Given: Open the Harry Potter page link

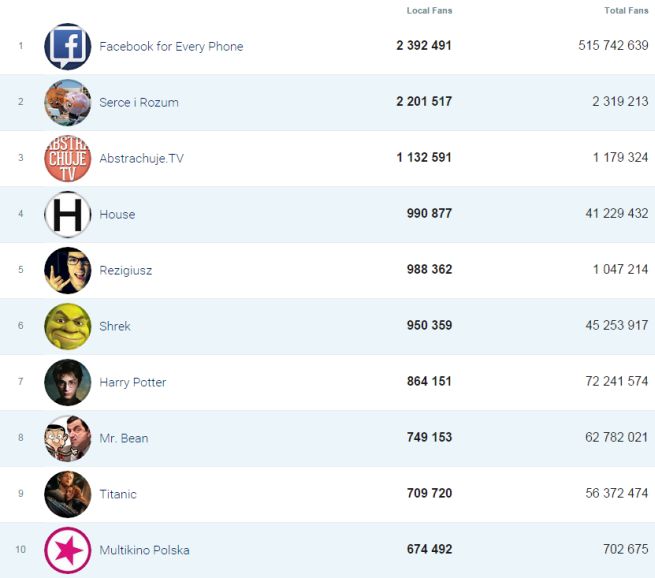Looking at the screenshot, I should coord(133,383).
